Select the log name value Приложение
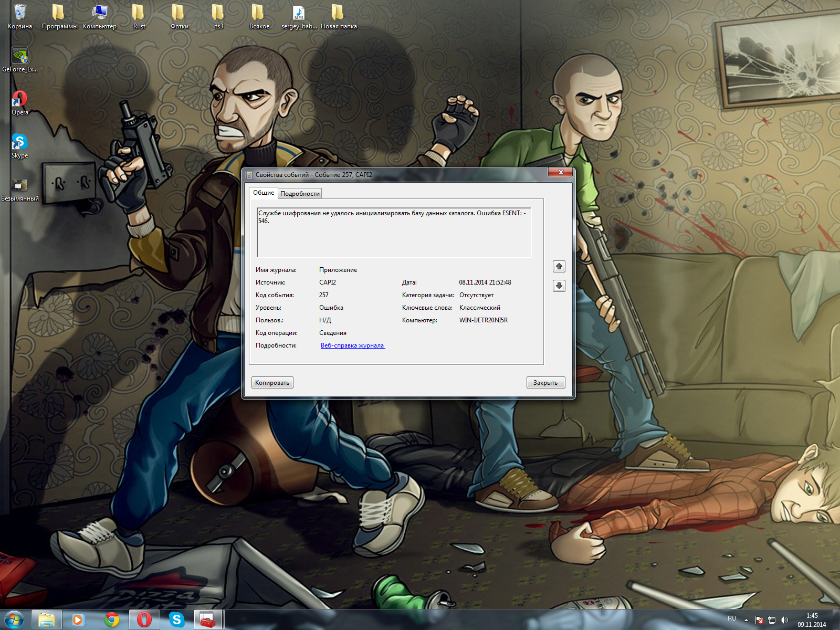Image resolution: width=840 pixels, height=630 pixels. point(338,270)
